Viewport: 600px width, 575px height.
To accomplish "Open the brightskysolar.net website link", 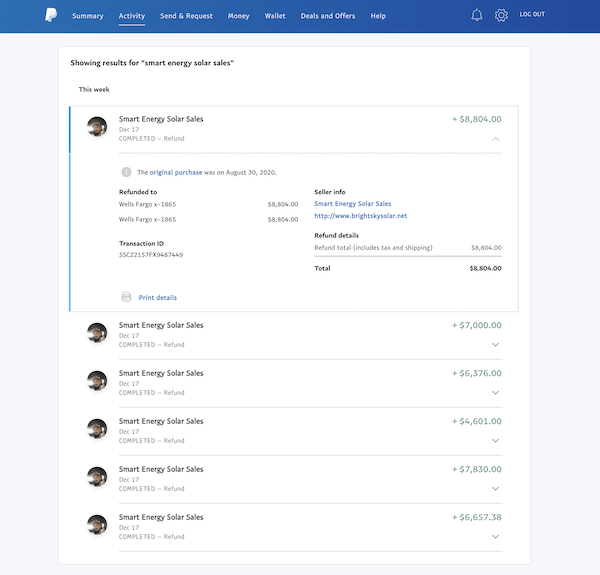I will [360, 216].
